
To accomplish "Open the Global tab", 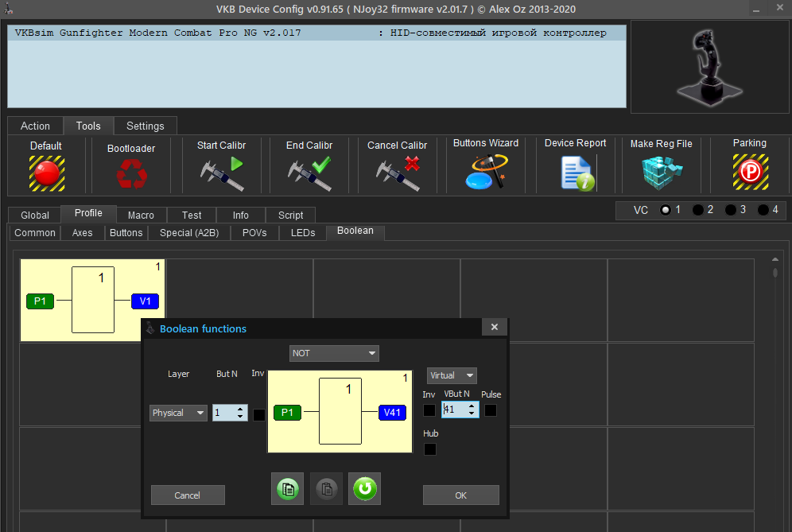I will coord(35,216).
